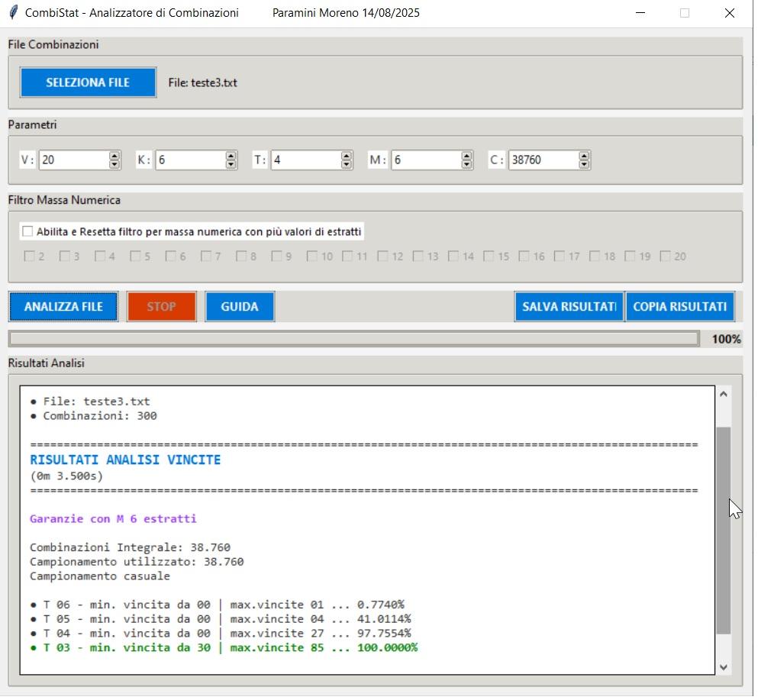Click the T spinbox arrows
This screenshot has width=758, height=700.
[346, 160]
